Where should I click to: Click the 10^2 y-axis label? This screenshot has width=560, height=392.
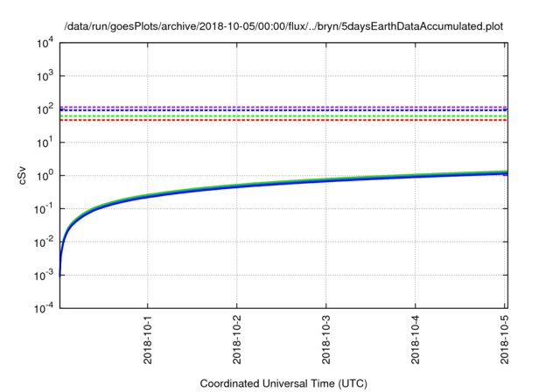(45, 108)
